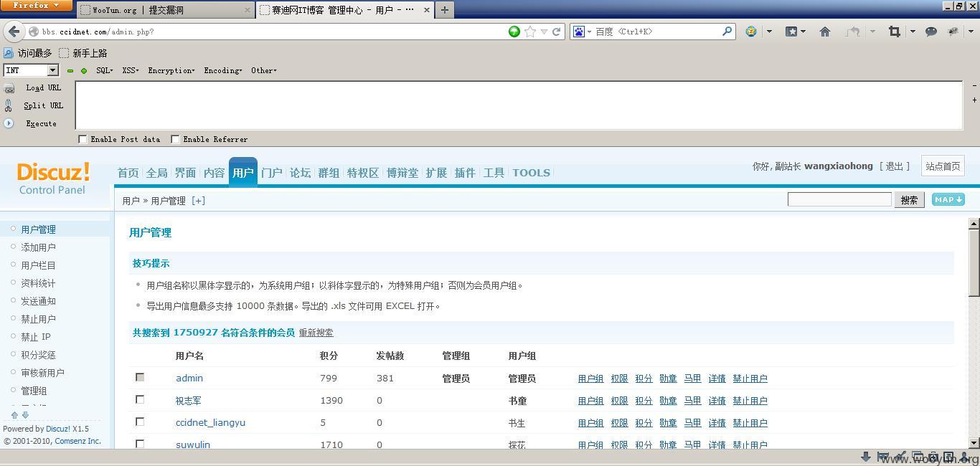
Task: Click the sidebar scroll up arrow icon
Action: pos(14,415)
